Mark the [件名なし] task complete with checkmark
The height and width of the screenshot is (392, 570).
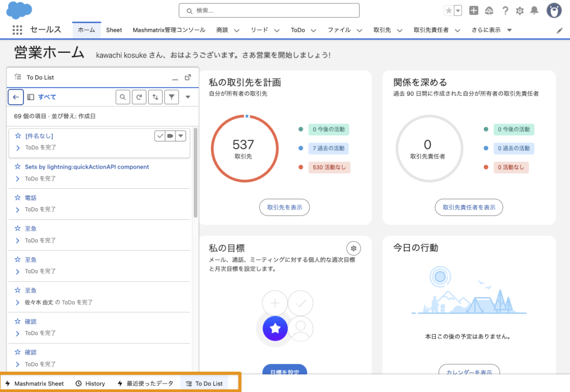coord(160,136)
